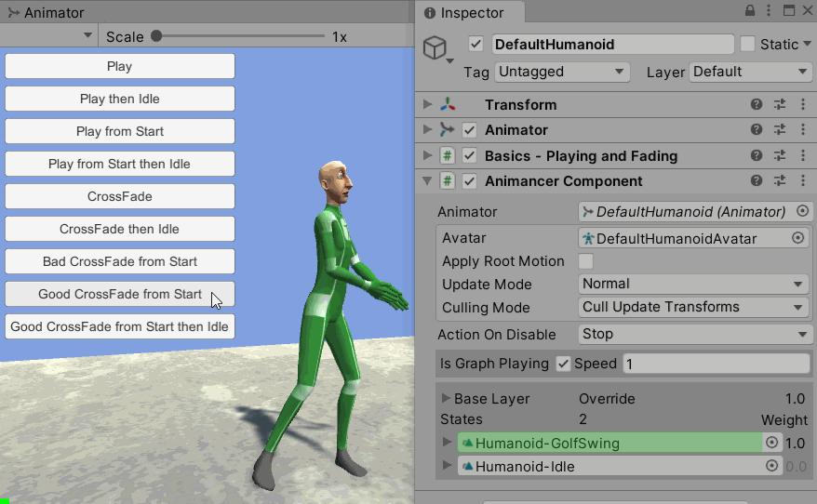817x504 pixels.
Task: Click the Inspector lock icon
Action: pyautogui.click(x=750, y=11)
